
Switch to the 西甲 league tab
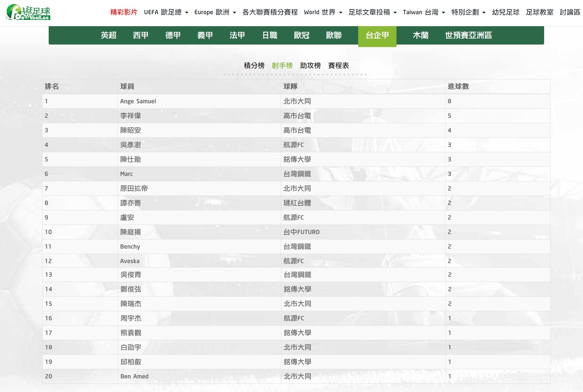pyautogui.click(x=141, y=35)
